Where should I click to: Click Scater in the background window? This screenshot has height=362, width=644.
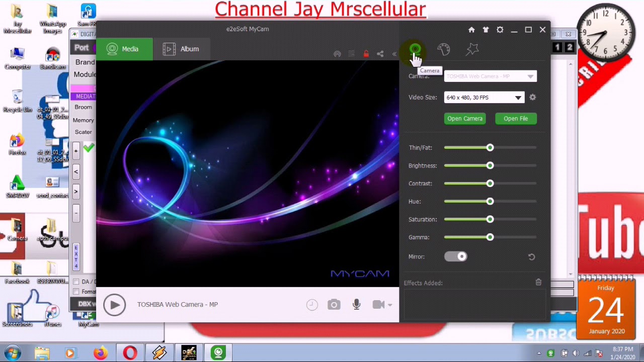(x=84, y=132)
